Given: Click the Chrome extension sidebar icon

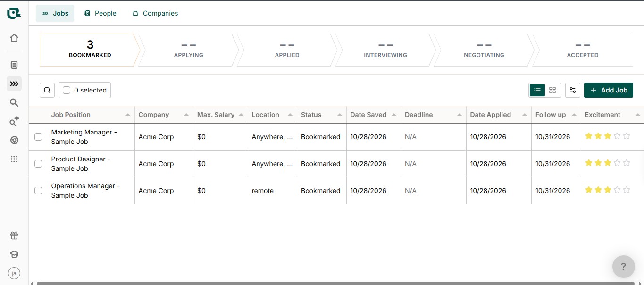Looking at the screenshot, I should (x=14, y=140).
